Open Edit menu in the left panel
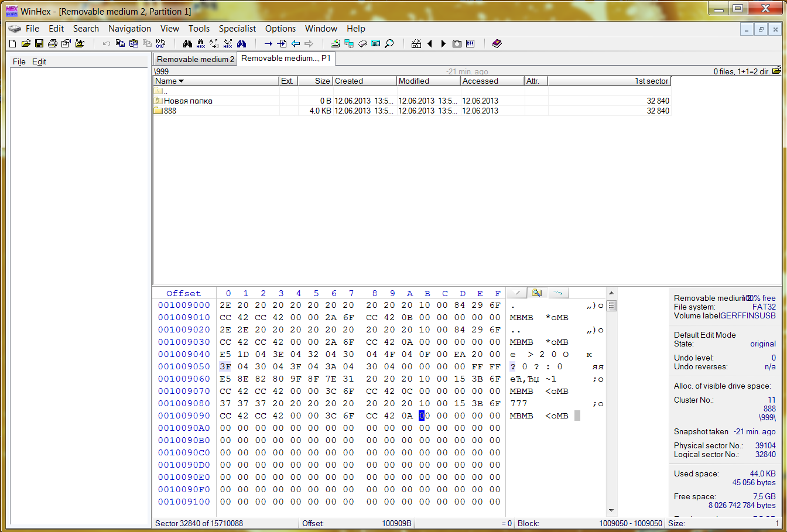787x532 pixels. click(39, 61)
